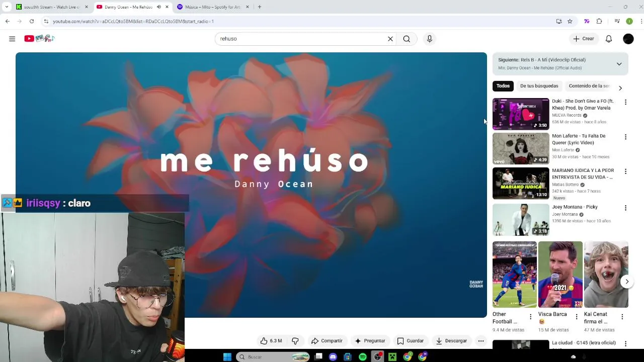The image size is (644, 362).
Task: Open options for Mon Laferte video
Action: coord(625,137)
